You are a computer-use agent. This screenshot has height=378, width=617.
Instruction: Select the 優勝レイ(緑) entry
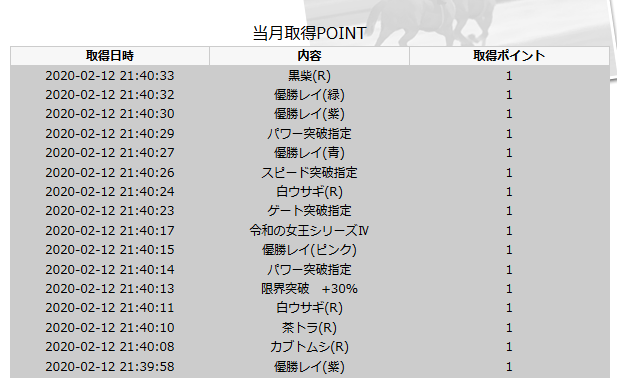click(309, 95)
